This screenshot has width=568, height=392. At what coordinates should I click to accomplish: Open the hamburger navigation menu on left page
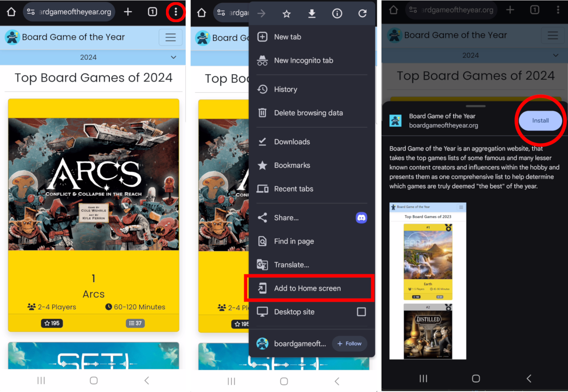[170, 37]
